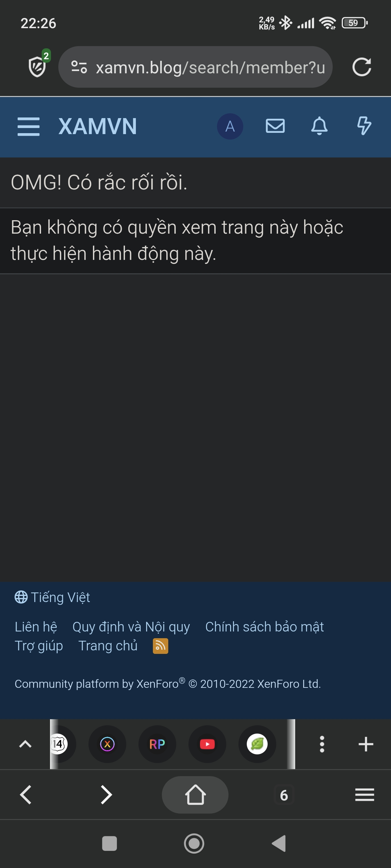Tap the address bar URL field

tap(195, 67)
